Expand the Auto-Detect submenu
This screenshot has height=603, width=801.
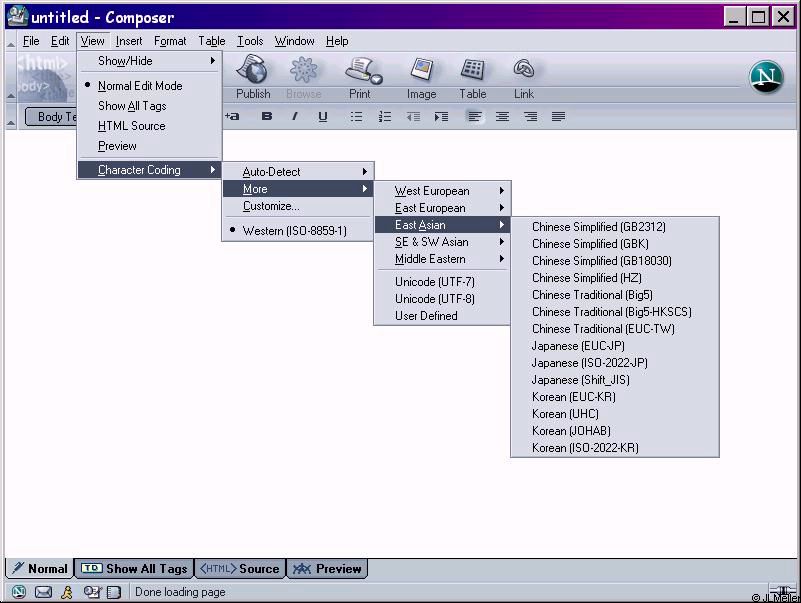(298, 172)
